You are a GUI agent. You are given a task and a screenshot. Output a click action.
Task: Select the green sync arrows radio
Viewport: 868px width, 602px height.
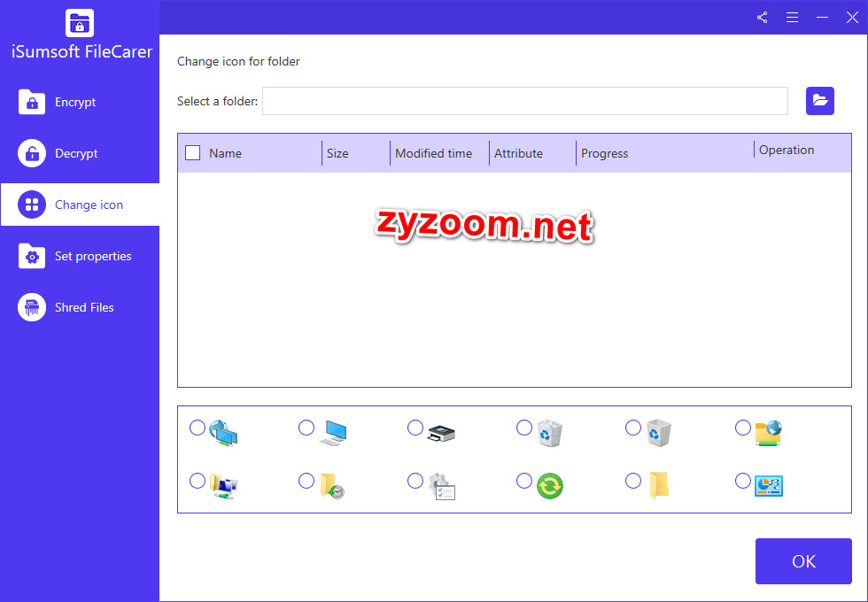coord(524,481)
